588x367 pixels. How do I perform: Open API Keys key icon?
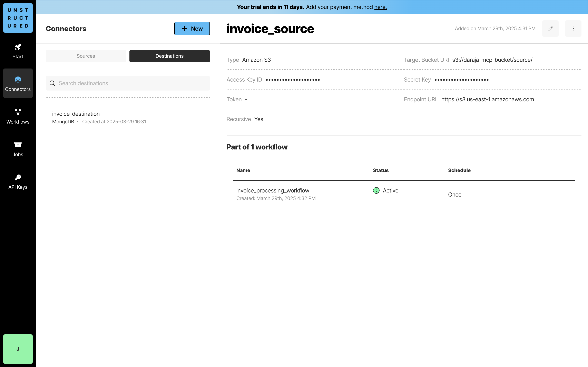[x=18, y=177]
